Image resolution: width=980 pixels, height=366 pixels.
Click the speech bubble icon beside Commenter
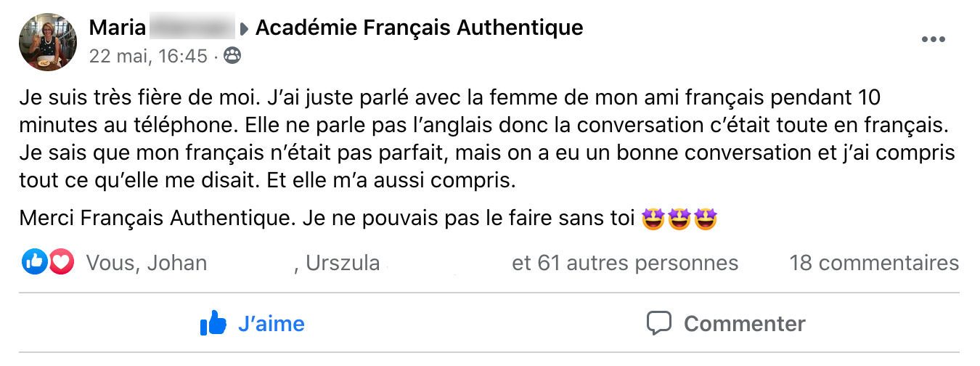[x=659, y=323]
